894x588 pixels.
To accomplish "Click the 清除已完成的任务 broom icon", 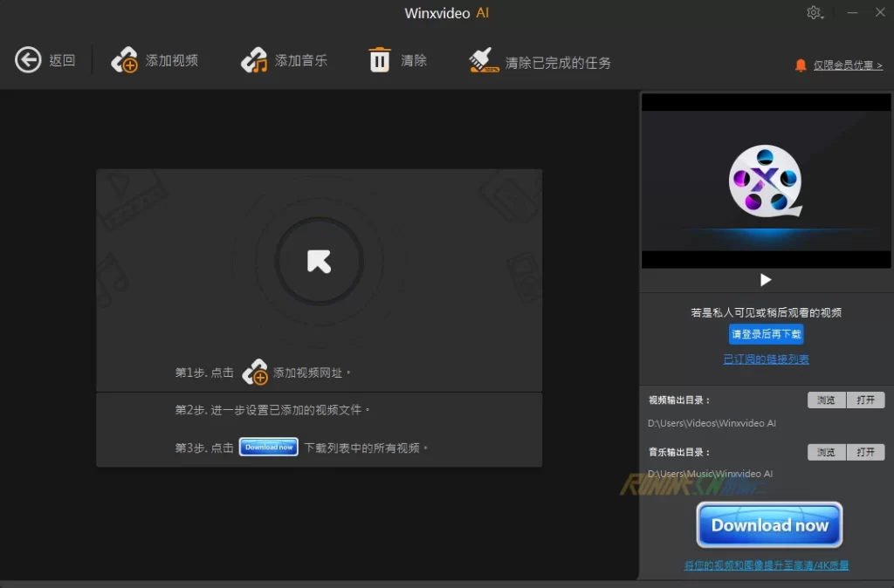I will point(484,61).
